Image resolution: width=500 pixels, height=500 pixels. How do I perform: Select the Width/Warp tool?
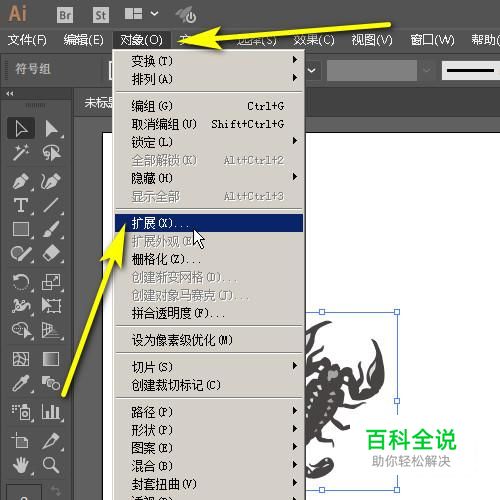[21, 305]
